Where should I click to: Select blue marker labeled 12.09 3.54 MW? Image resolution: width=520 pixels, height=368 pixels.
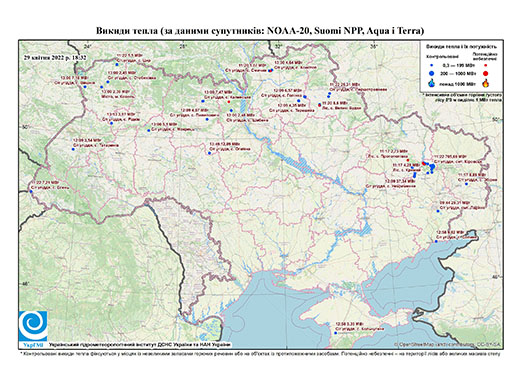73,149
